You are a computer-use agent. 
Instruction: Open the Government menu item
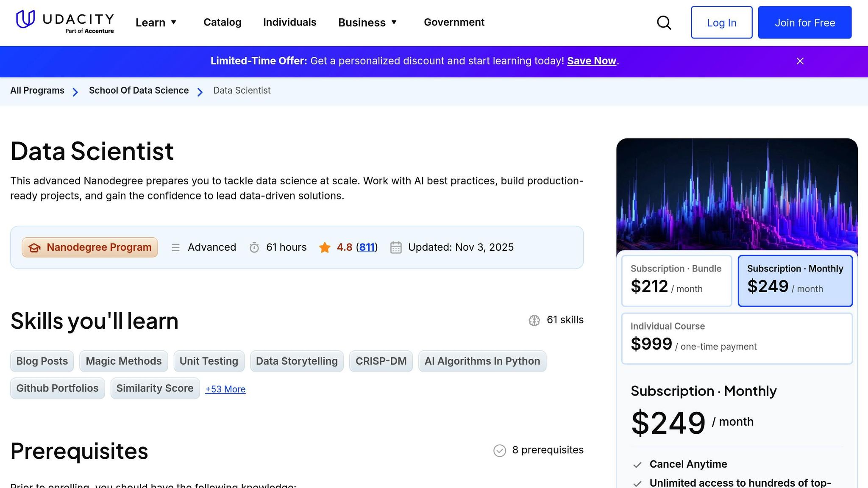454,22
